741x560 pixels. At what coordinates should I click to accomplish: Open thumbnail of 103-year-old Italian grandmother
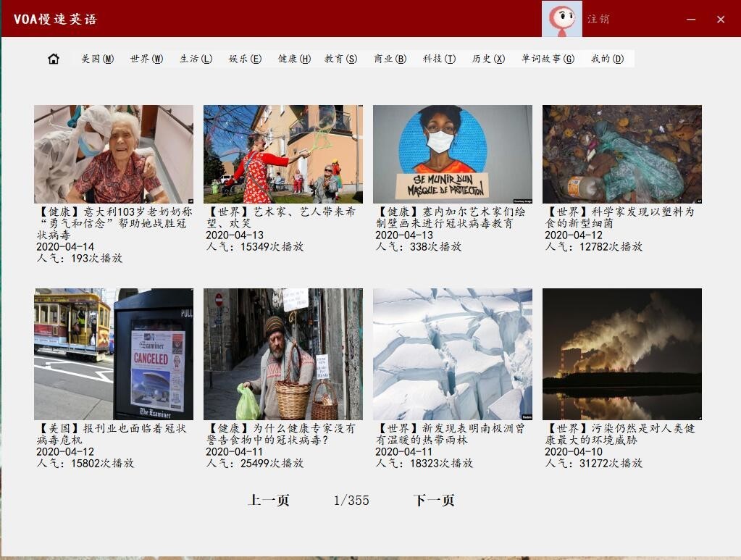[x=114, y=154]
